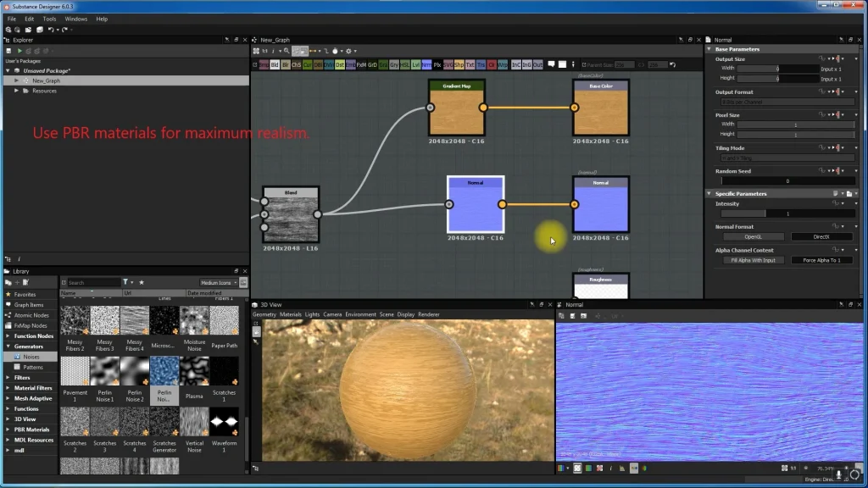The image size is (868, 488).
Task: Show favorites with the Library star icon
Action: click(x=142, y=282)
